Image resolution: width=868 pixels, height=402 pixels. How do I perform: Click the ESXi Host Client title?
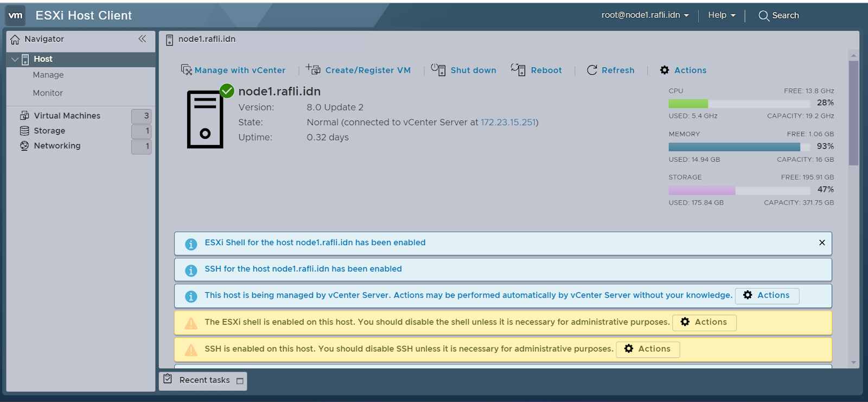[84, 16]
